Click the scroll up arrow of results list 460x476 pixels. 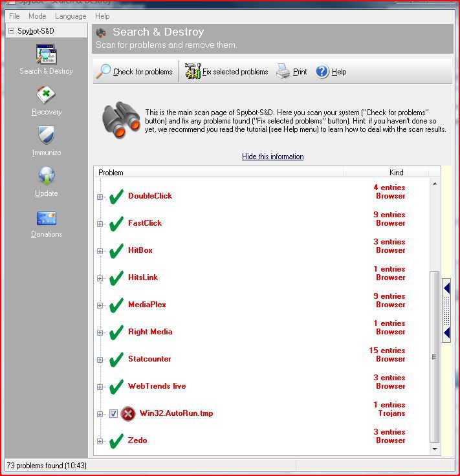coord(435,184)
